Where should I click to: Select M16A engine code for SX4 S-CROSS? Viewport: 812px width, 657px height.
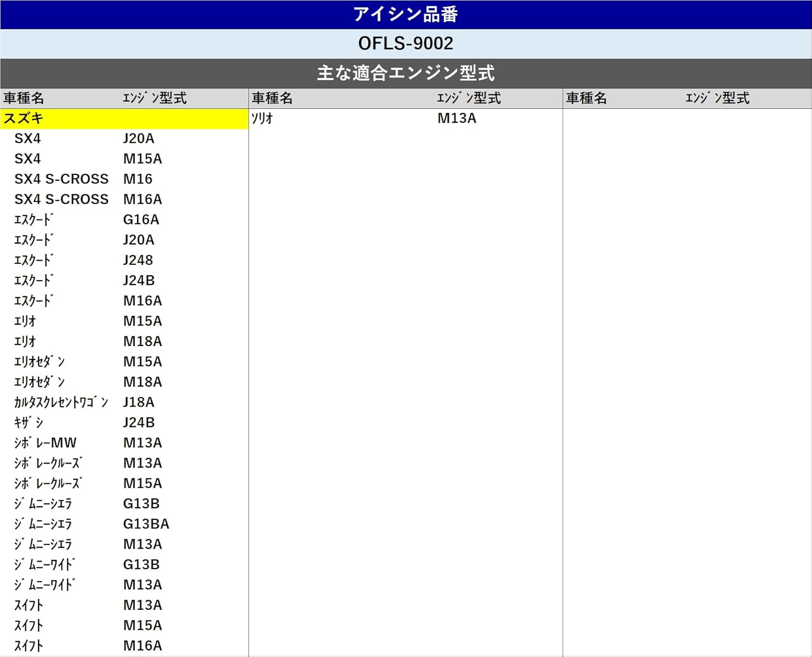point(142,199)
